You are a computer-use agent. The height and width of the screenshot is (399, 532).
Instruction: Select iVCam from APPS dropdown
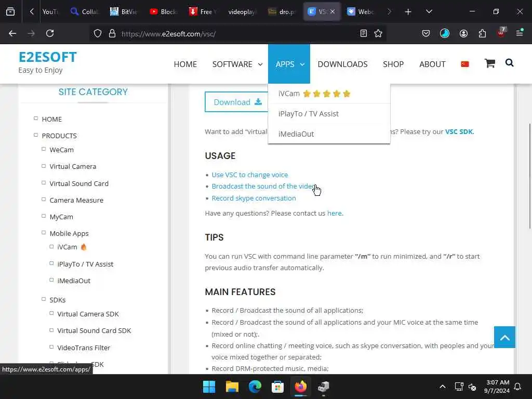(x=329, y=94)
